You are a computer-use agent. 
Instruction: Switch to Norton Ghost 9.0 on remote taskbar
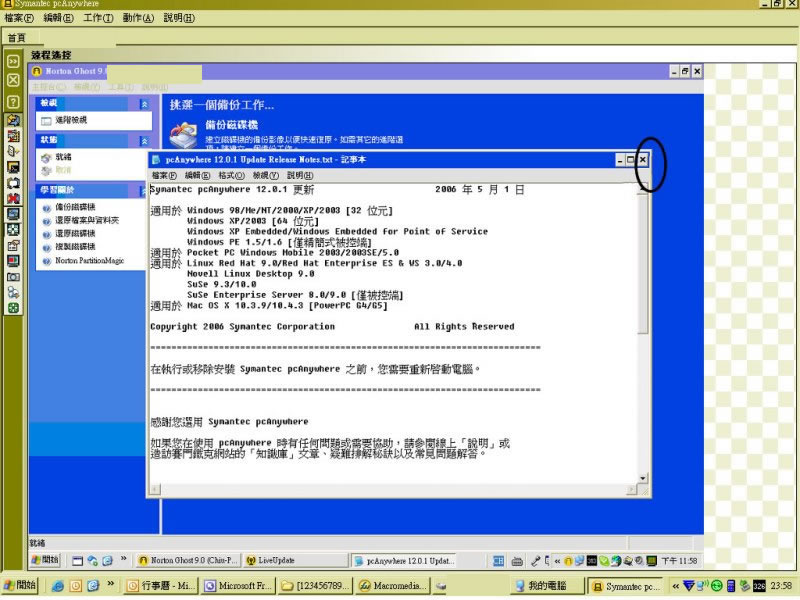[189, 561]
